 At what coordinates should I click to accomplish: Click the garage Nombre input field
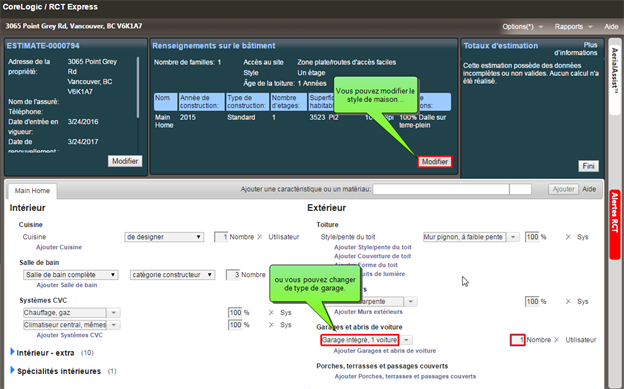click(x=518, y=340)
